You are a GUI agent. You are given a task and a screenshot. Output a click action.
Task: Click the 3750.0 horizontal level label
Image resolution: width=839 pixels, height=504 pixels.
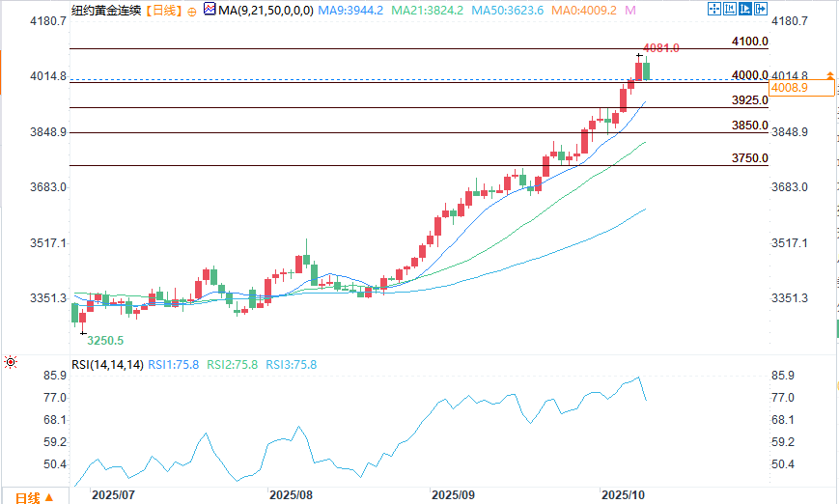coord(749,157)
